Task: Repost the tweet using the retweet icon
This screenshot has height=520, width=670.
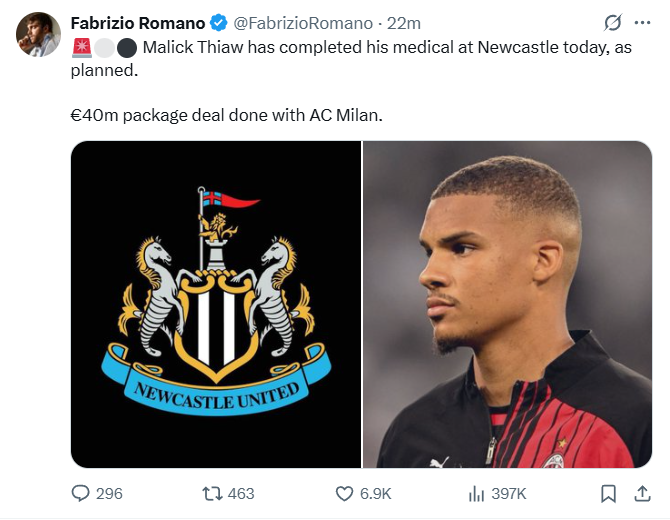Action: (212, 493)
